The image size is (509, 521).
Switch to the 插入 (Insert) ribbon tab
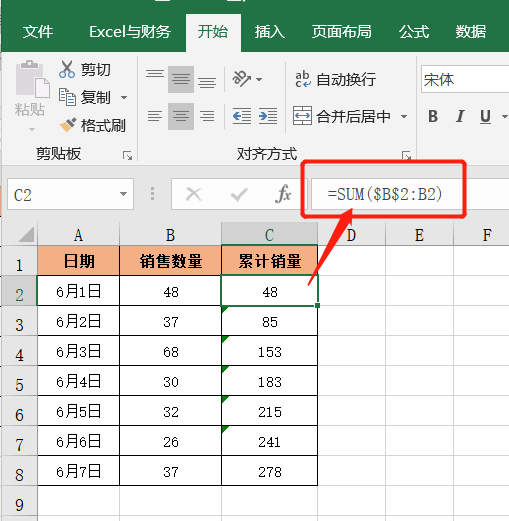click(x=269, y=32)
